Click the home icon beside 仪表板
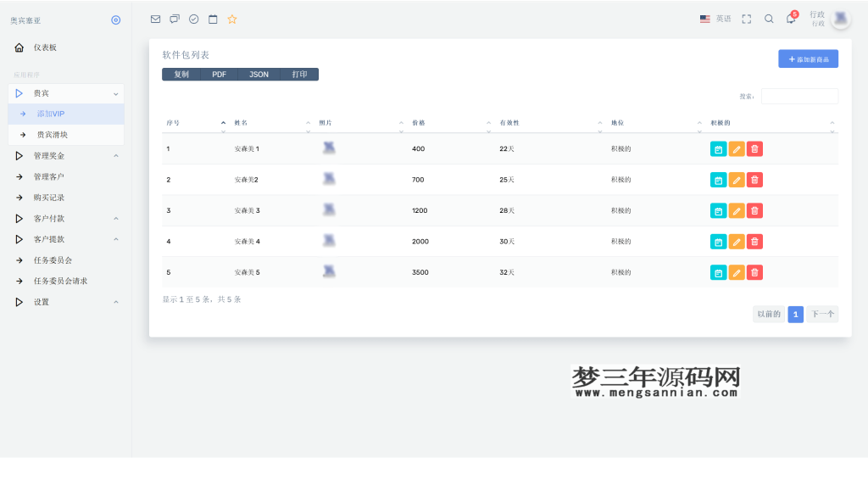This screenshot has height=480, width=868. pyautogui.click(x=19, y=47)
